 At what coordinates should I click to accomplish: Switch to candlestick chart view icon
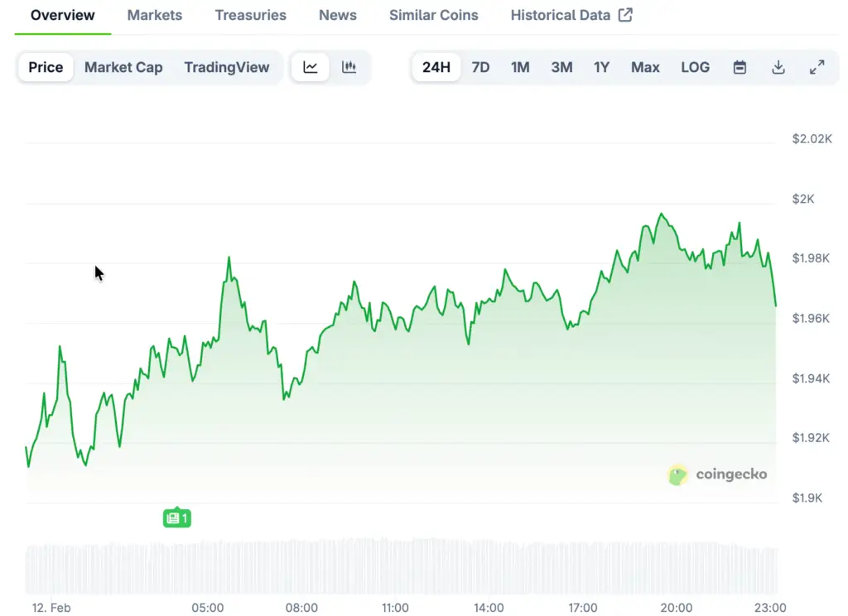click(x=349, y=68)
